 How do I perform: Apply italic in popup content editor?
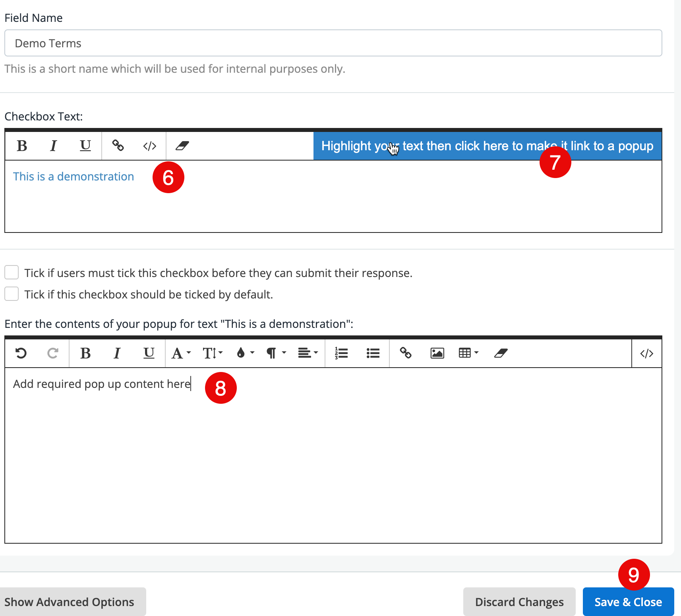pyautogui.click(x=117, y=353)
